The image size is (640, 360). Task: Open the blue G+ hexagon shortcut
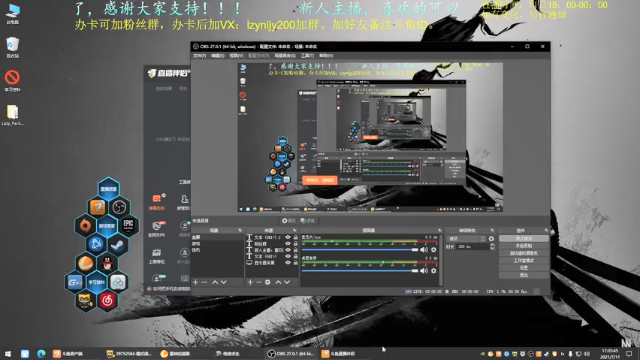(x=75, y=282)
